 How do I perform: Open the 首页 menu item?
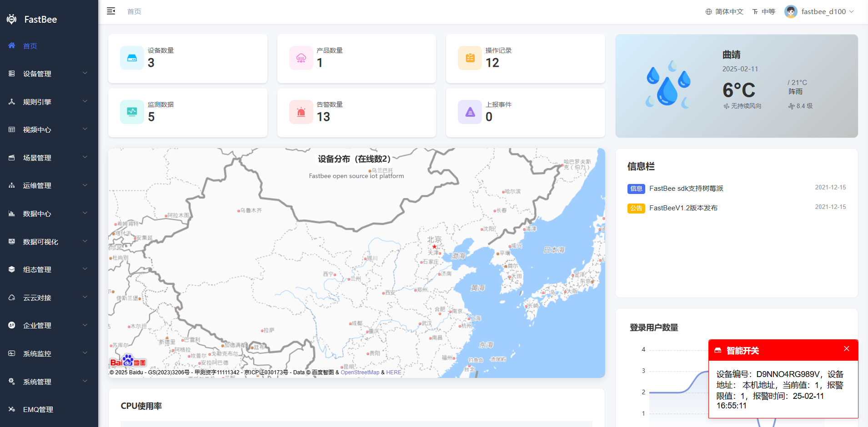49,46
